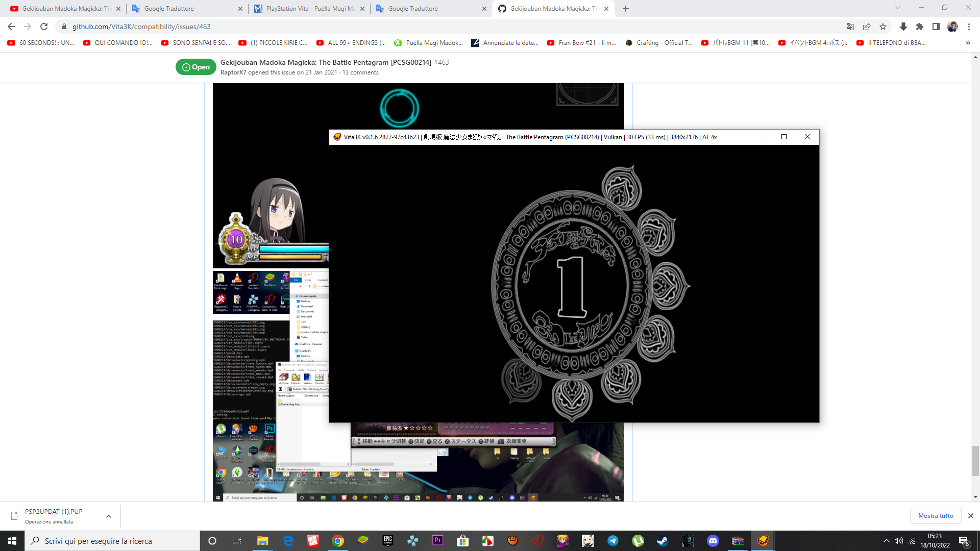Open PPSSPP emulator from the taskbar
Viewport: 980px width, 551px height.
pyautogui.click(x=413, y=541)
